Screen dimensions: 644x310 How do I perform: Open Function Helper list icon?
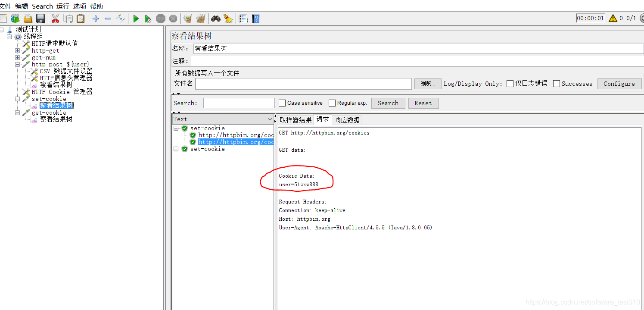(243, 19)
